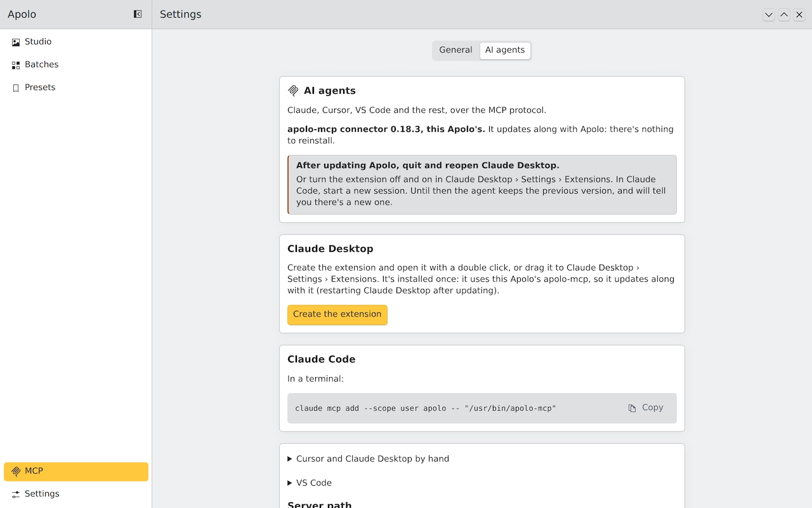Click the claude mcp add command text

(x=426, y=408)
